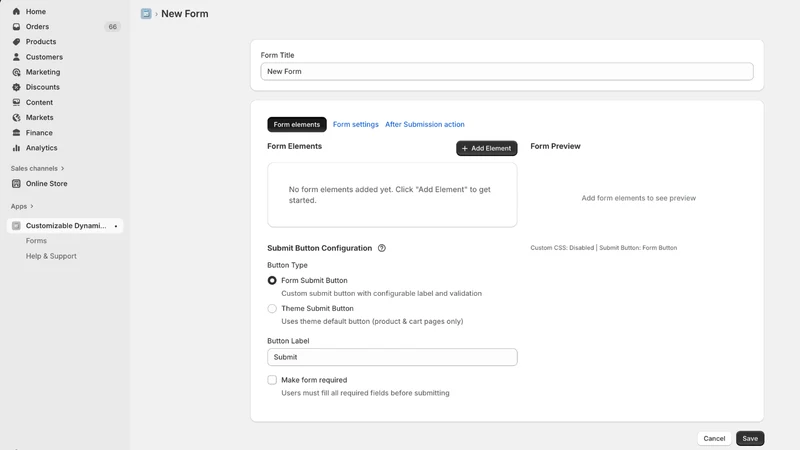800x450 pixels.
Task: Cancel form creation
Action: [x=714, y=438]
